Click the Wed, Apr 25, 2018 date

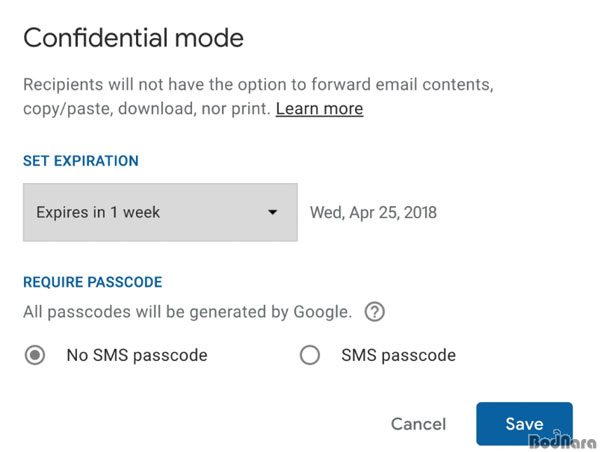[x=373, y=212]
